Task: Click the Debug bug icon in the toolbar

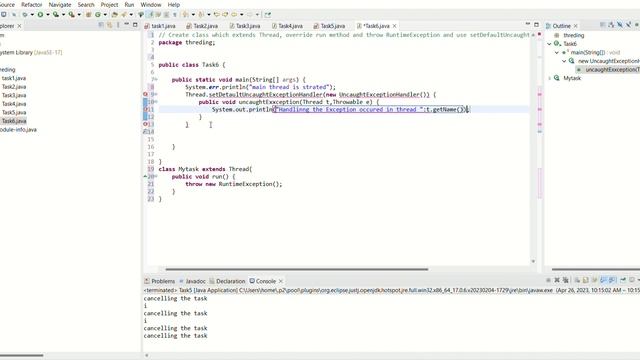Action: click(24, 15)
